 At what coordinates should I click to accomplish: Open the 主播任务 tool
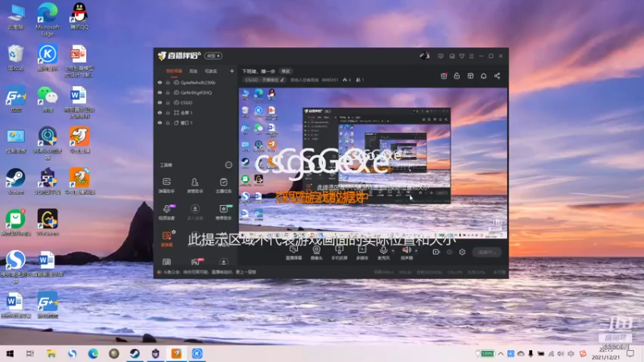point(224,185)
